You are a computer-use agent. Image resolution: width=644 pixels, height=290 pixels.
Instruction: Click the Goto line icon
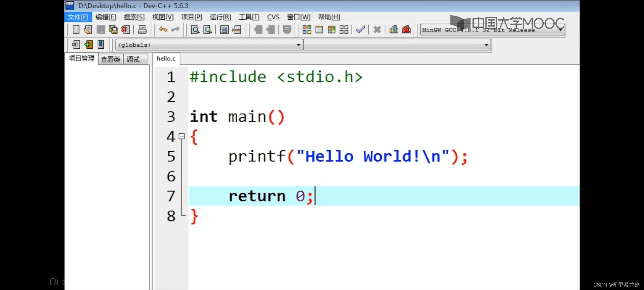tap(237, 30)
